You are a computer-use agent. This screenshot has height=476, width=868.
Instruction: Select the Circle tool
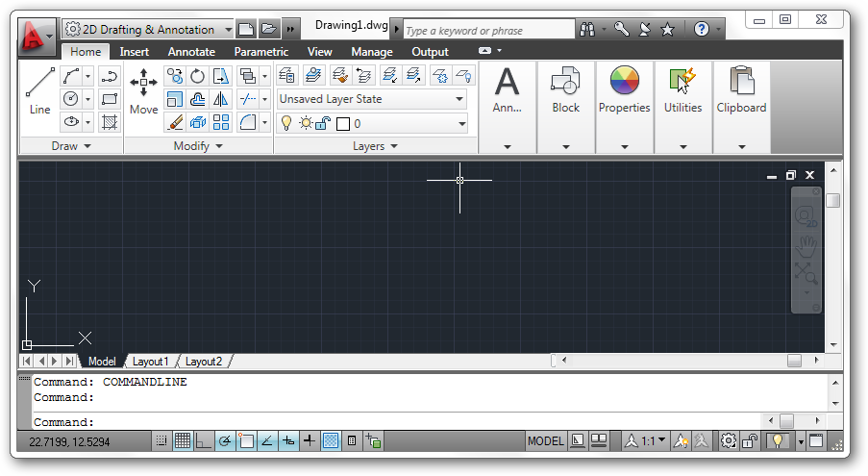71,99
